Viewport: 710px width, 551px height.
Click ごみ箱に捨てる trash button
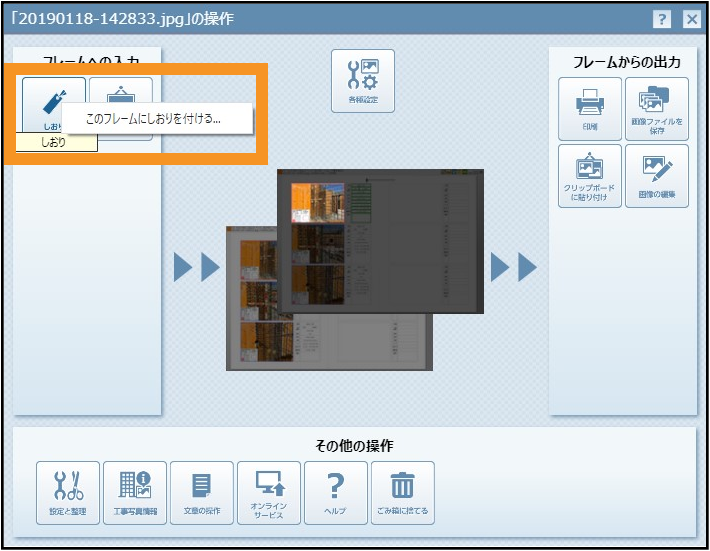click(403, 493)
